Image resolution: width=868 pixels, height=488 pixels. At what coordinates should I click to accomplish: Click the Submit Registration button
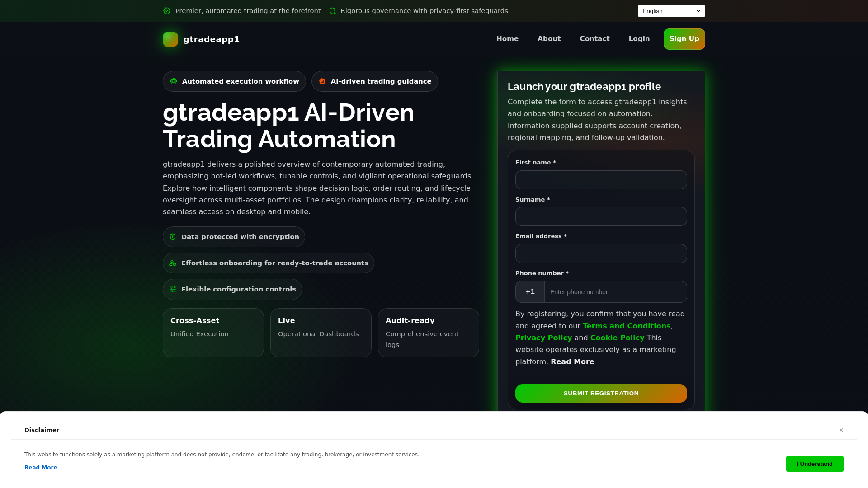[601, 393]
